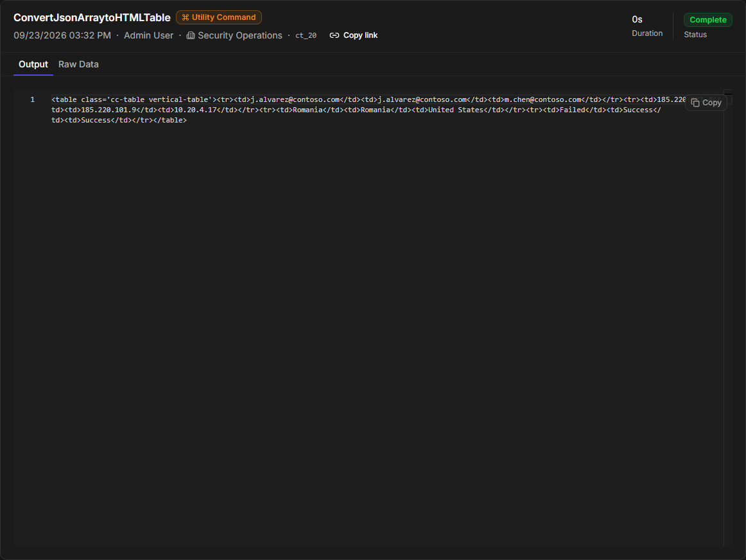Switch to the Raw Data tab

78,64
